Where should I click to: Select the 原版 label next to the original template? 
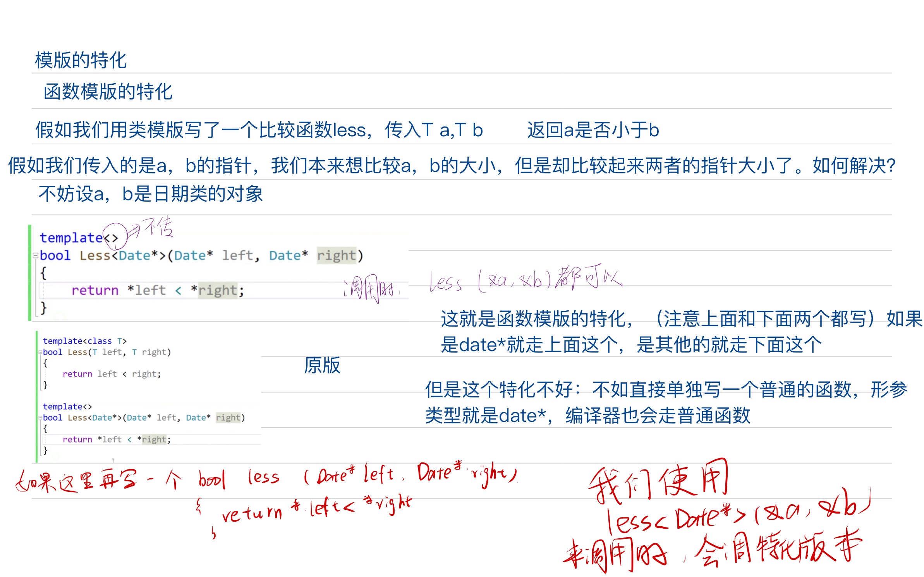point(323,365)
